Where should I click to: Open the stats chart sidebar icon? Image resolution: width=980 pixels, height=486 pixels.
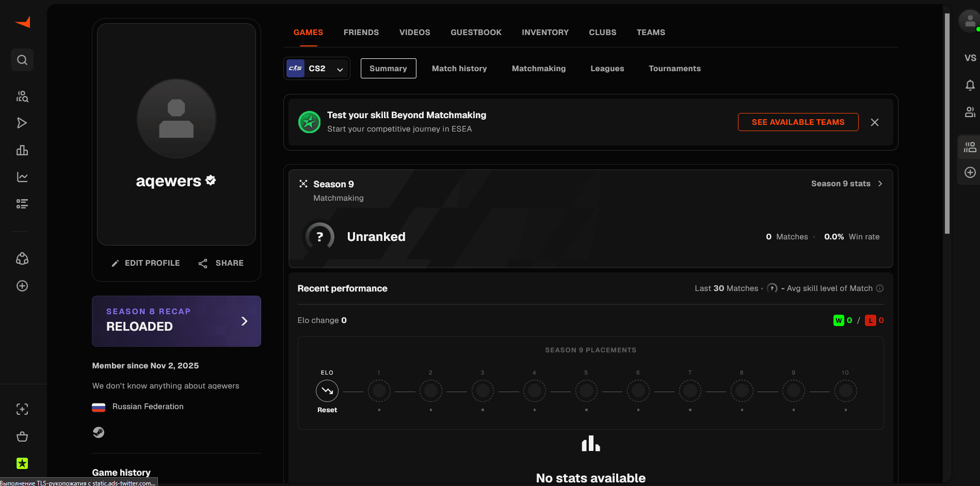click(22, 177)
